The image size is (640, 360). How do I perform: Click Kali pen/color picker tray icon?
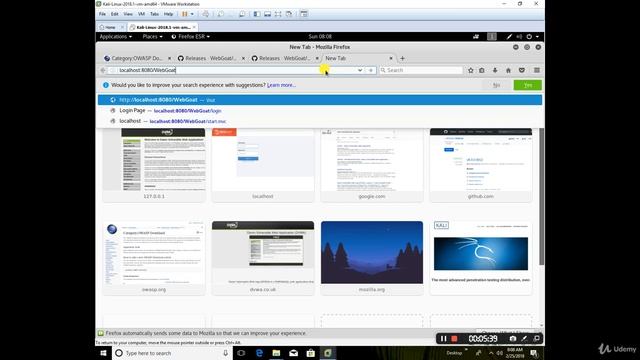pos(509,36)
